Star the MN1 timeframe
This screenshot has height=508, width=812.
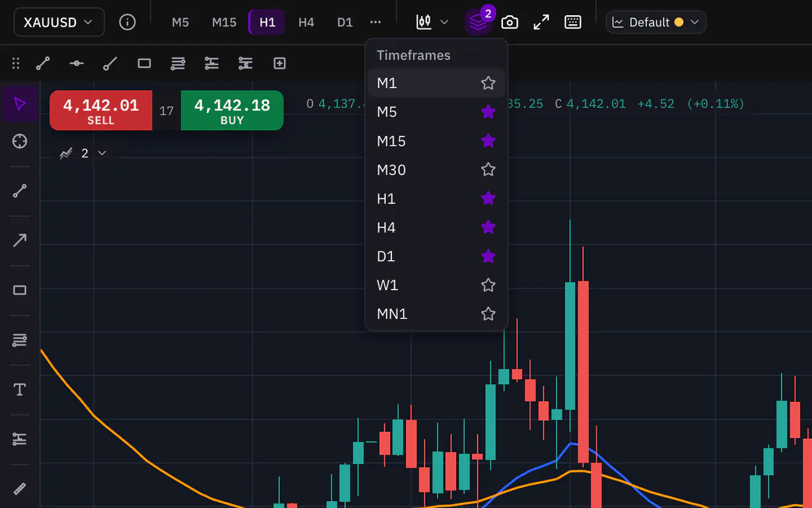pos(488,314)
